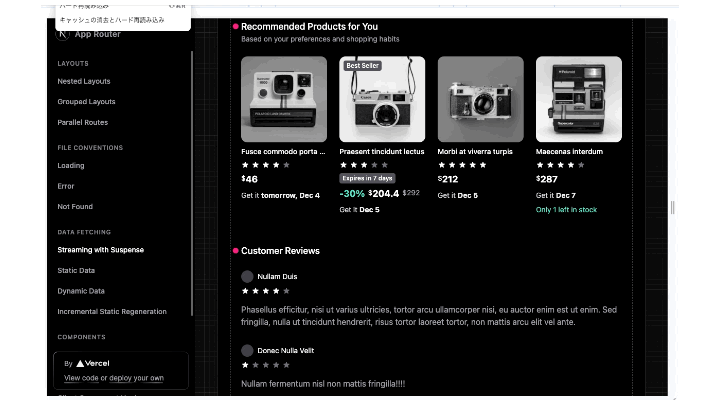Open Morbi at viverra turpis product image

[480, 99]
